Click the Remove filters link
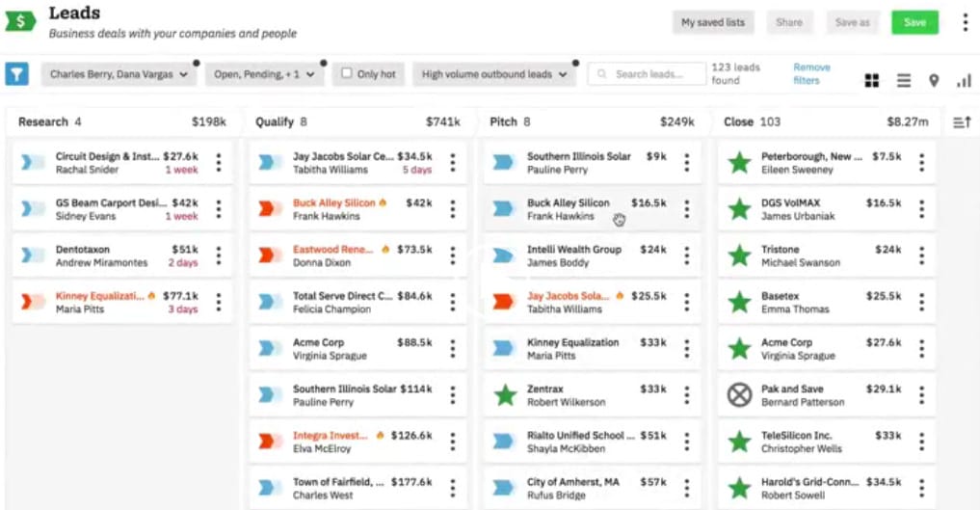Image resolution: width=980 pixels, height=510 pixels. click(811, 74)
